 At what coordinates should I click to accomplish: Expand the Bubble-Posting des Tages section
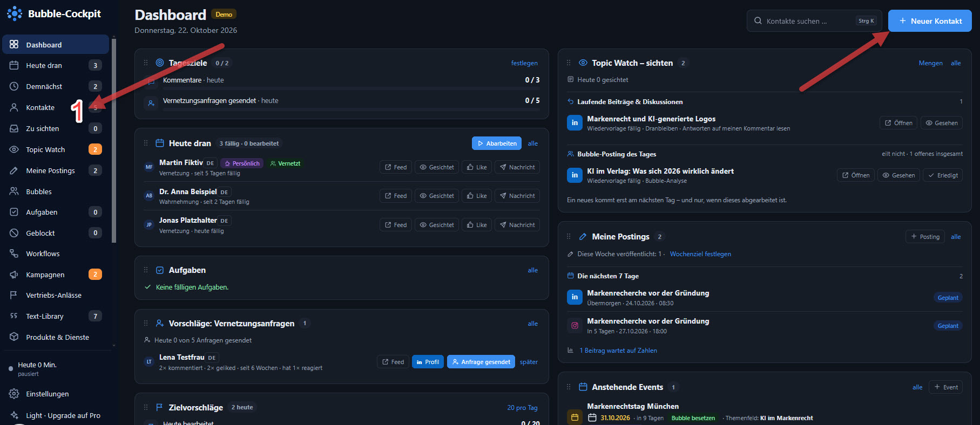tap(765, 154)
